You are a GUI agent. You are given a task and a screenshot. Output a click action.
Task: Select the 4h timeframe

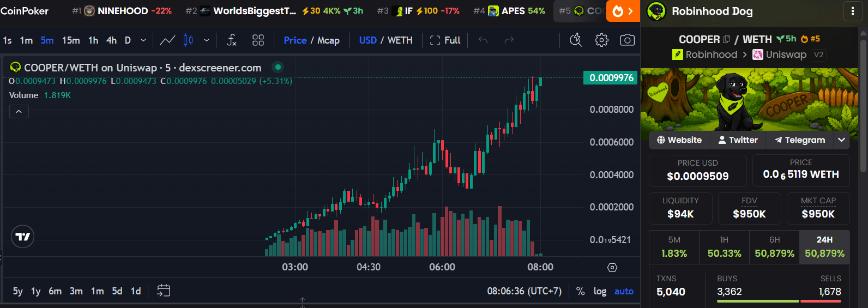(x=111, y=40)
